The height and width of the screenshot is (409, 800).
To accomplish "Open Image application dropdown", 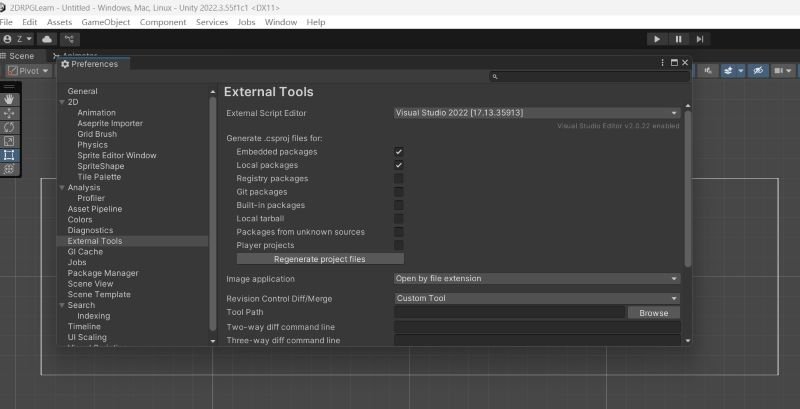I will (537, 278).
